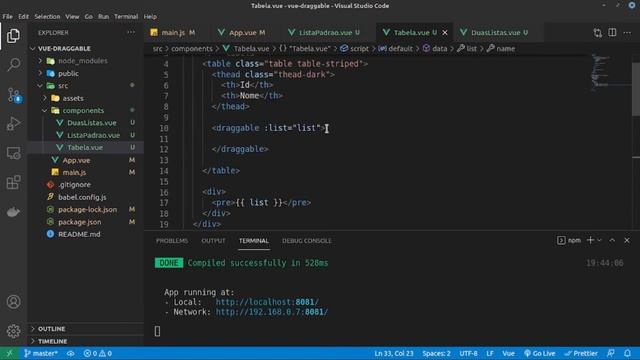The height and width of the screenshot is (360, 640).
Task: Open notifications bell icon
Action: pos(627,353)
